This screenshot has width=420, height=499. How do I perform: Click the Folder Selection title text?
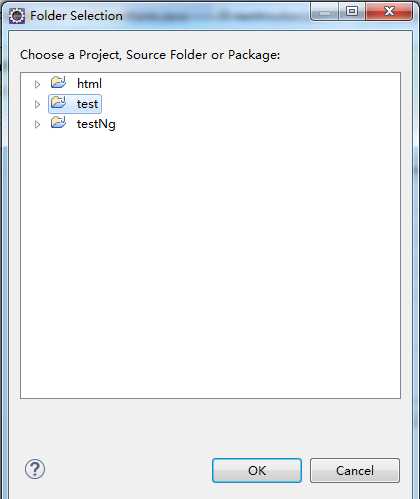point(76,16)
